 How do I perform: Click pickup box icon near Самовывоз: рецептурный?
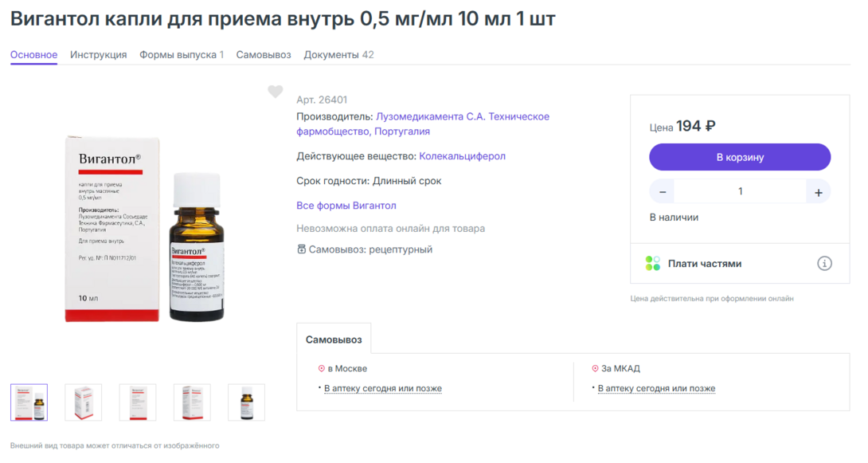(x=301, y=249)
